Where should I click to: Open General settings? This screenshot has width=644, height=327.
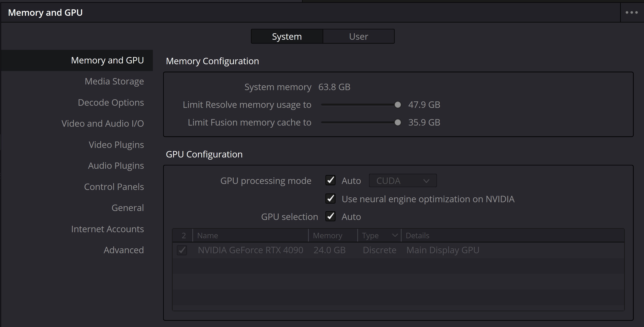pos(128,208)
